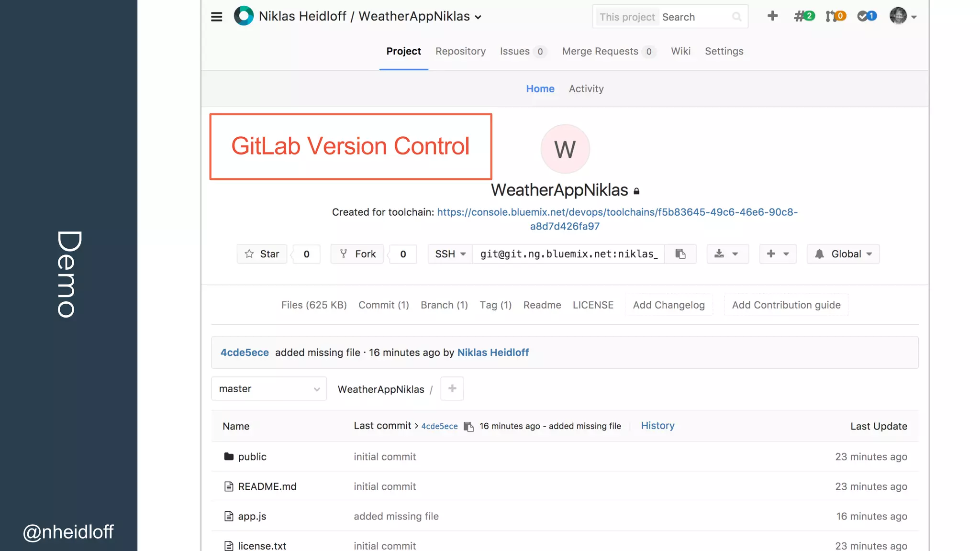Screen dimensions: 980x551
Task: Open the todos checkmark icon showing 1
Action: click(867, 16)
